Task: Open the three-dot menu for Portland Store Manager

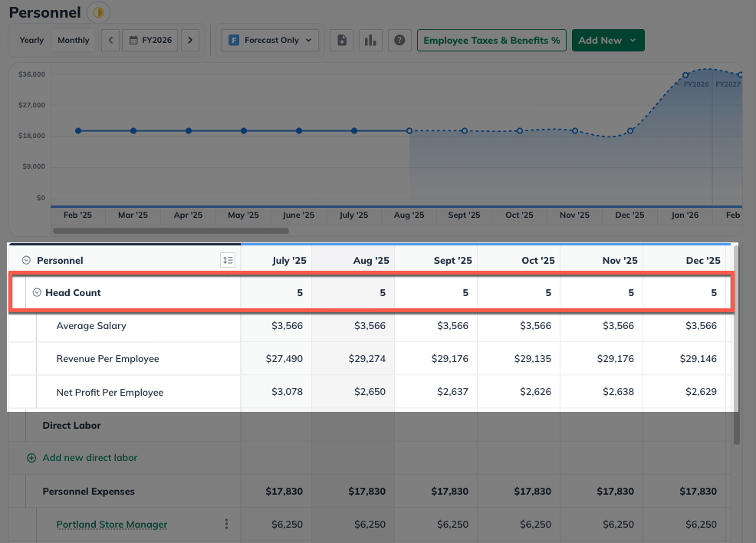Action: (226, 525)
